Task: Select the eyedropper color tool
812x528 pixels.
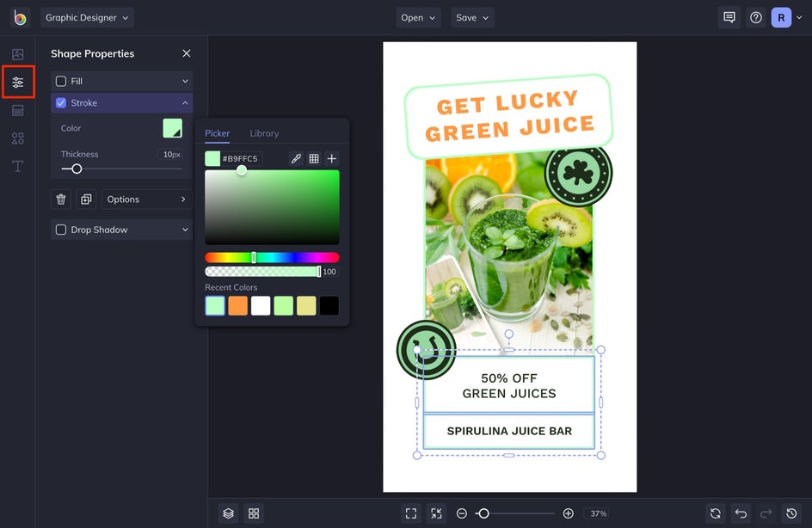Action: 296,158
